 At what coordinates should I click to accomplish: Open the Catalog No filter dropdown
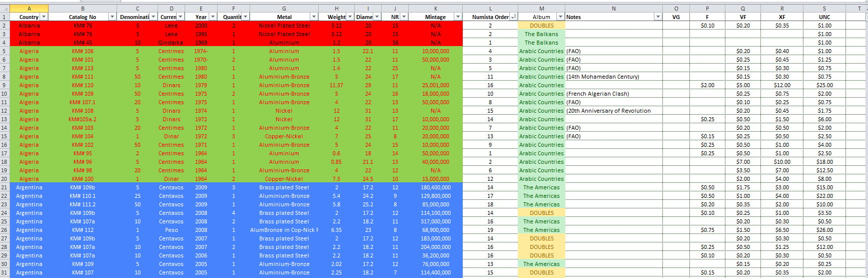[x=112, y=17]
